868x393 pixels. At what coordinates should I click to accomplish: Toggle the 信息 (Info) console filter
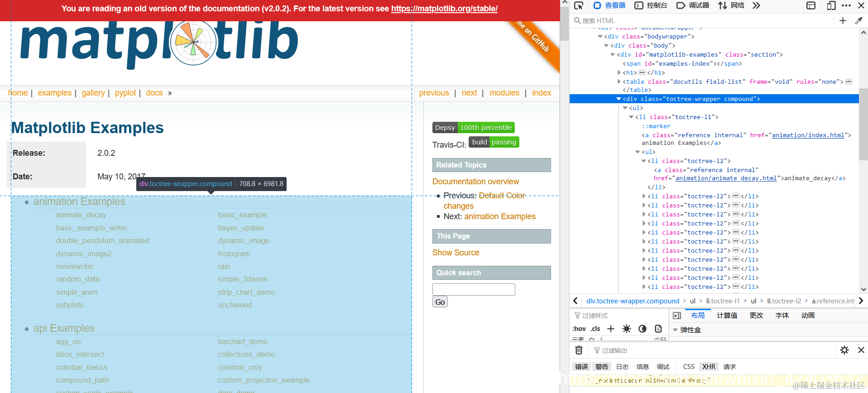[x=643, y=367]
